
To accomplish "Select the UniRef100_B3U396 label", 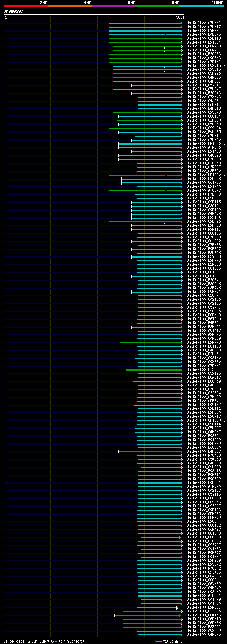I will 204,253.
